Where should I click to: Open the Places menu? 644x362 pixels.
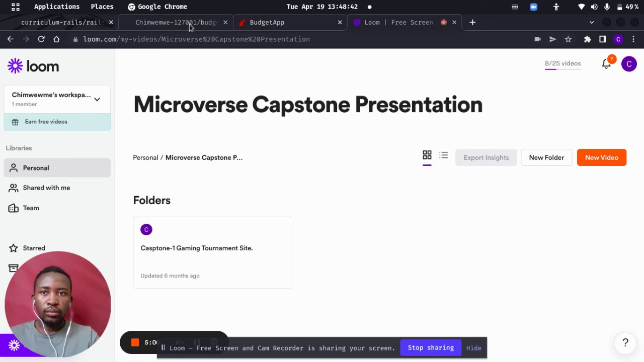click(102, 7)
